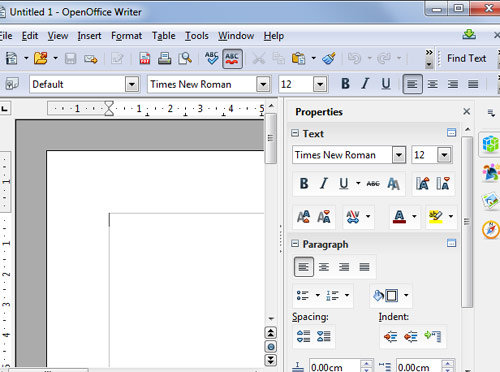Click the Increase Font Size icon
The image size is (500, 372).
tap(423, 184)
